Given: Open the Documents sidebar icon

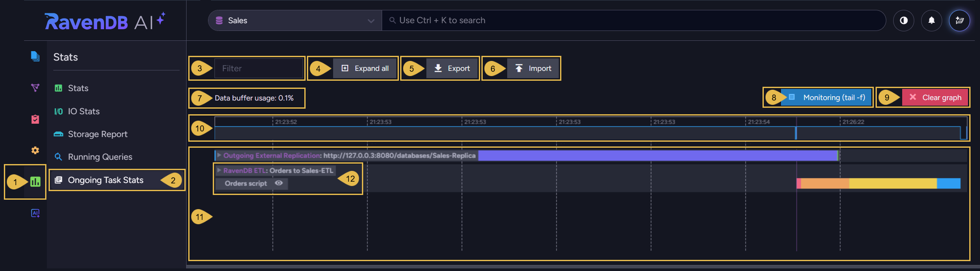Looking at the screenshot, I should 35,56.
